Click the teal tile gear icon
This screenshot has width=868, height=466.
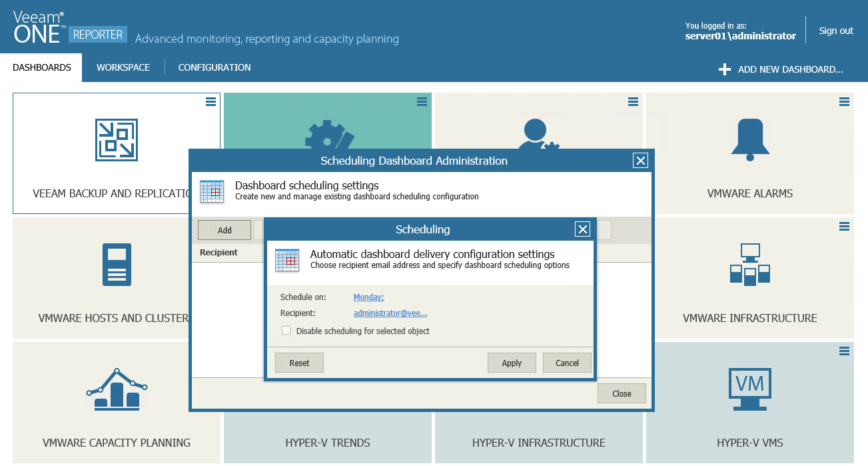(328, 135)
